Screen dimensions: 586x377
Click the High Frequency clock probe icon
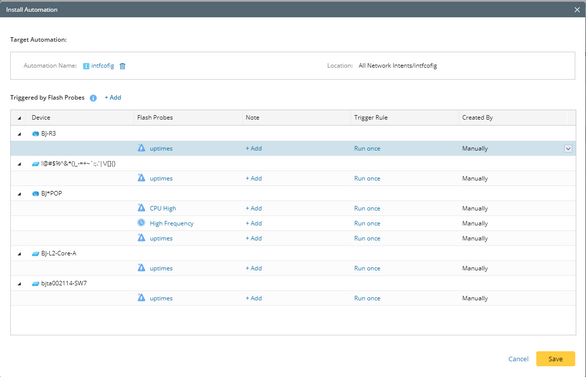pos(141,223)
